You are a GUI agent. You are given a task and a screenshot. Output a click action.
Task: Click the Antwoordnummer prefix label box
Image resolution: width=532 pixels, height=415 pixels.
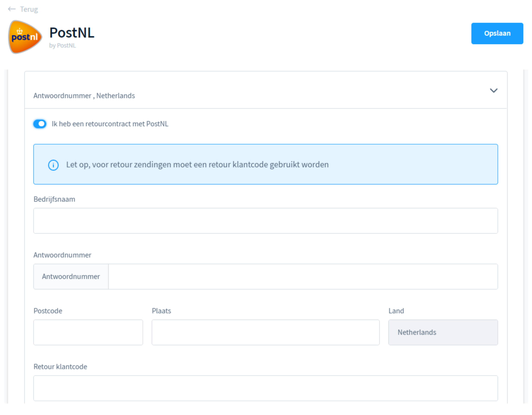tap(71, 276)
